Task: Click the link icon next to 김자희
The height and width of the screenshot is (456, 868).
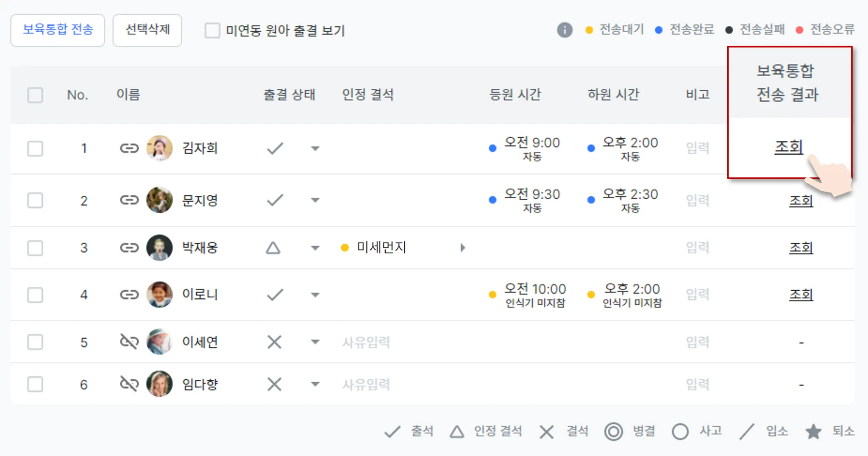Action: (129, 148)
